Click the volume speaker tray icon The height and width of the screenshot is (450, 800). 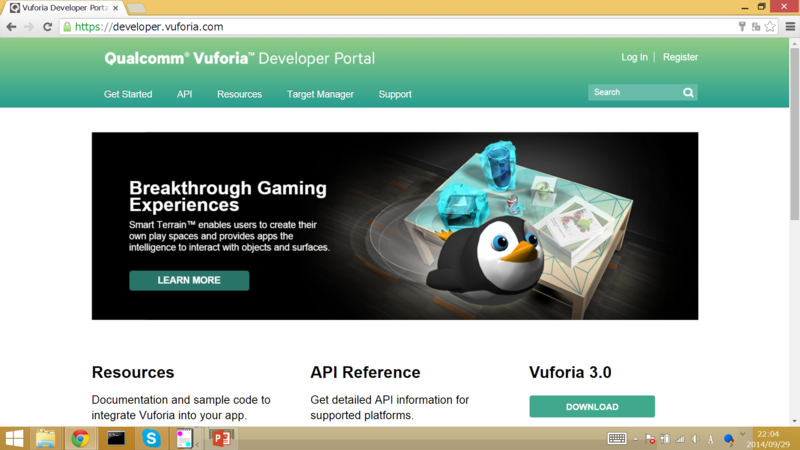pyautogui.click(x=695, y=439)
